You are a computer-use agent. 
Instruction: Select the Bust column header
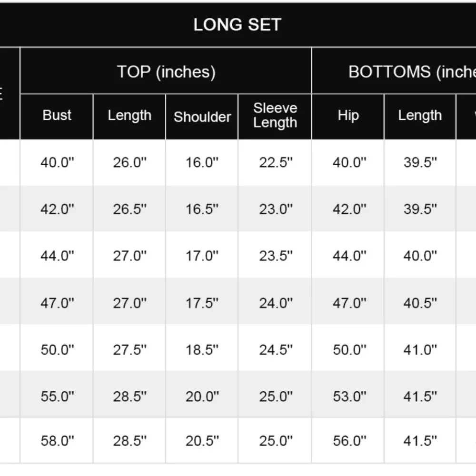[57, 115]
